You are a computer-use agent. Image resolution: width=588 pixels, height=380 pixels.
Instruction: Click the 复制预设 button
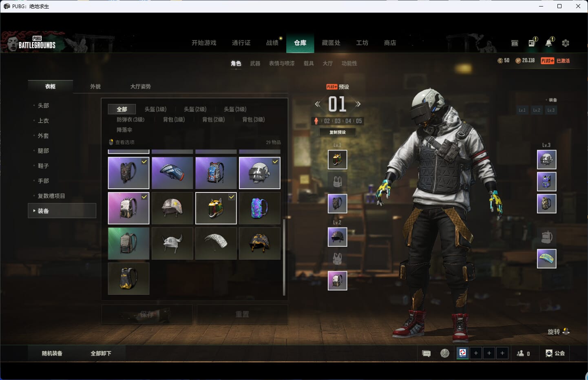pos(338,132)
